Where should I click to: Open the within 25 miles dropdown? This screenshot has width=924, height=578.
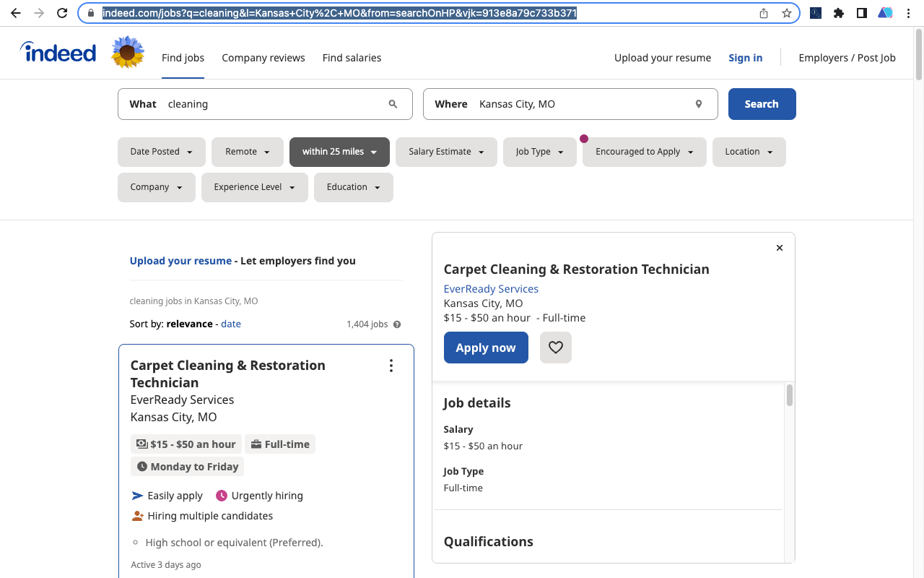click(339, 152)
